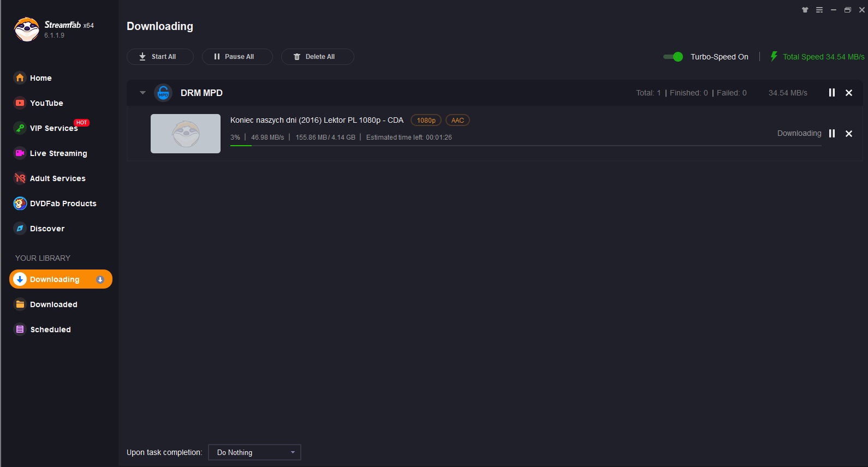Click the 1080p quality badge

tap(426, 121)
